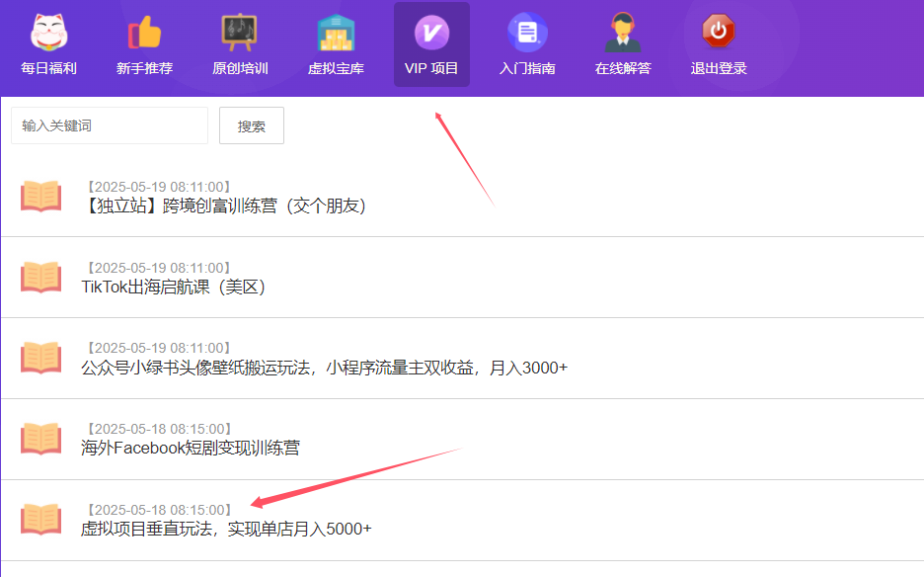Viewport: 924px width, 577px height.
Task: Open 公众号小绿书头像壁纸搬运玩法 link
Action: [324, 369]
